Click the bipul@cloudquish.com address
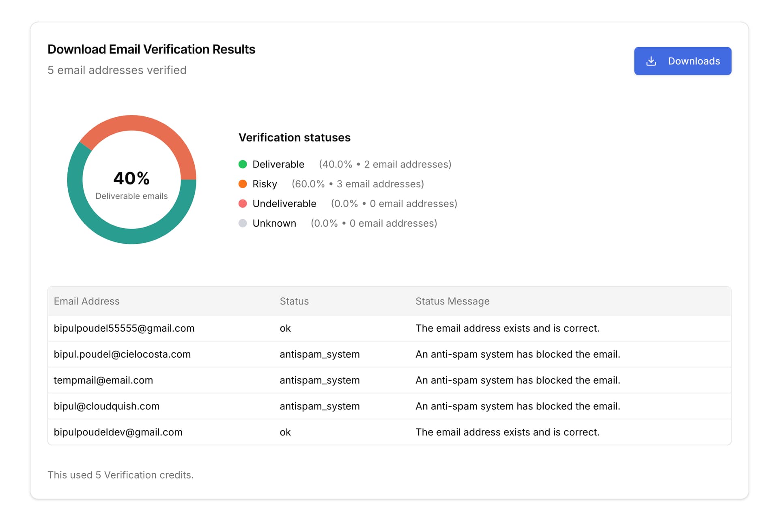 (x=106, y=406)
